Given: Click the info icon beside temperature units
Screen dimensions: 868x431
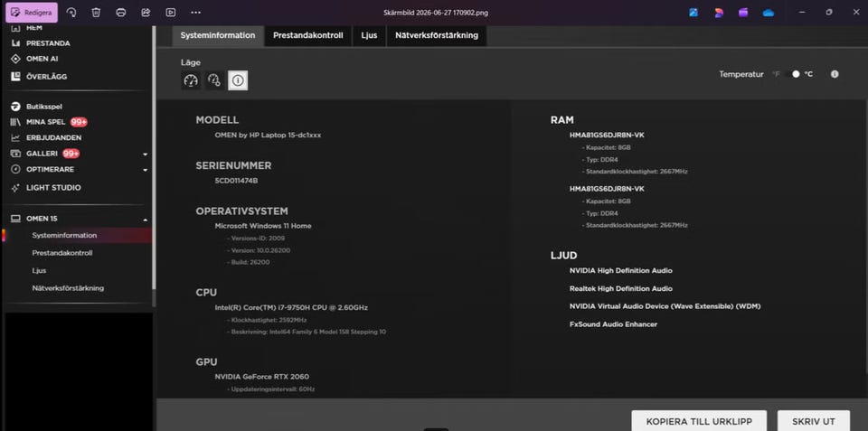Looking at the screenshot, I should pos(835,74).
